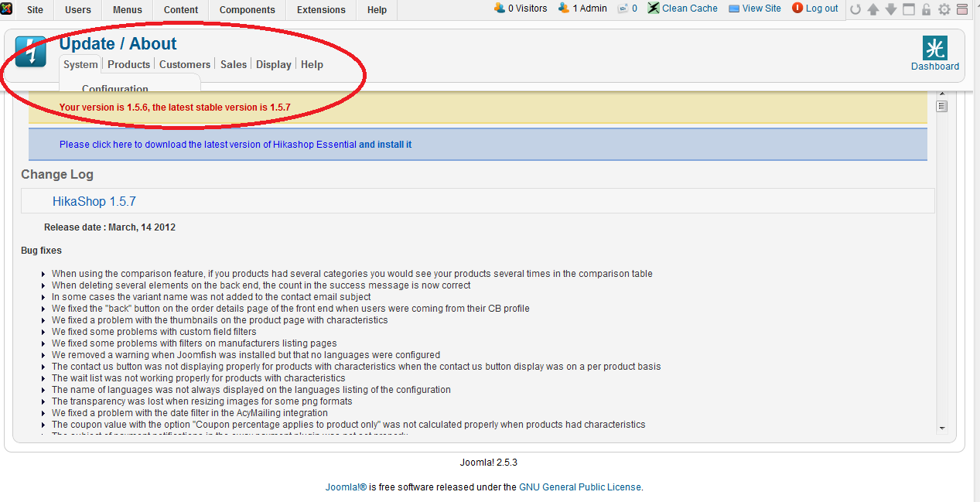
Task: Click the Visitors people icon
Action: (x=499, y=8)
